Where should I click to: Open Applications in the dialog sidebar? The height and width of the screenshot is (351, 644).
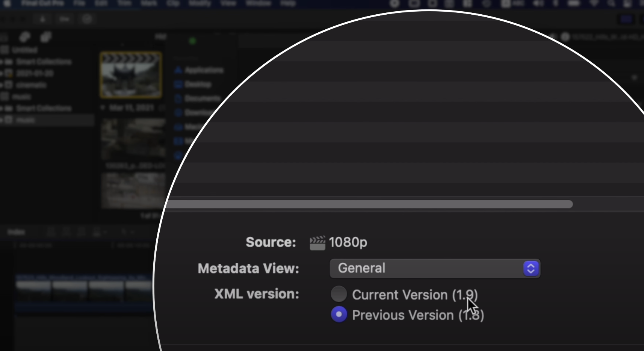pyautogui.click(x=200, y=70)
